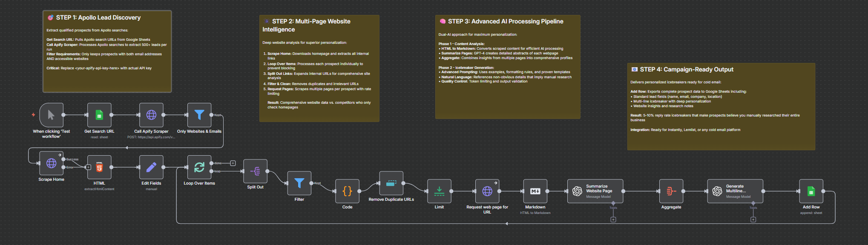The image size is (868, 245).
Task: Select the STEP 1 Apollo Lead Discovery note
Action: point(107,51)
